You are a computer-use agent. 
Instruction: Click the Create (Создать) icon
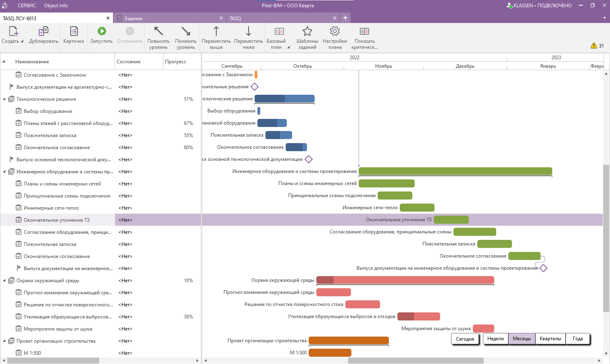click(x=13, y=32)
